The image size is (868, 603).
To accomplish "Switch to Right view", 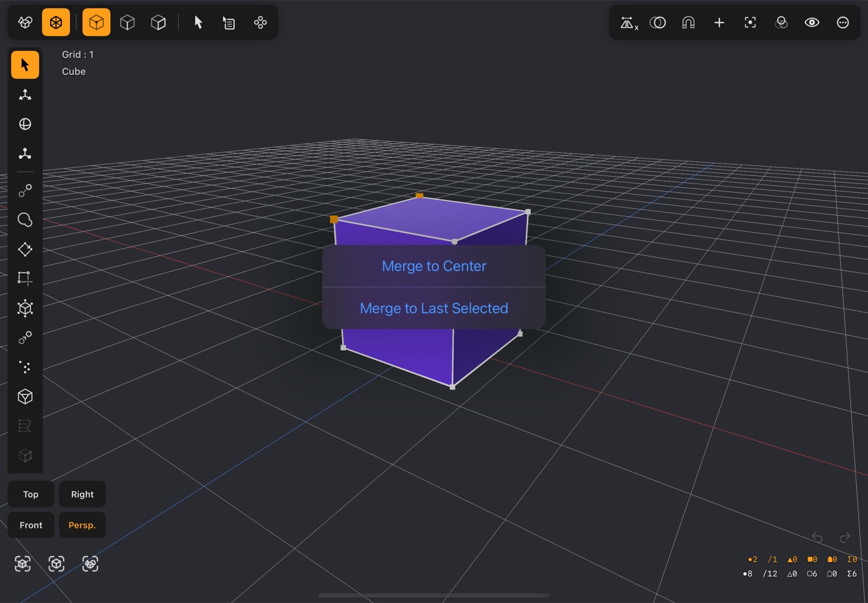I will 82,494.
